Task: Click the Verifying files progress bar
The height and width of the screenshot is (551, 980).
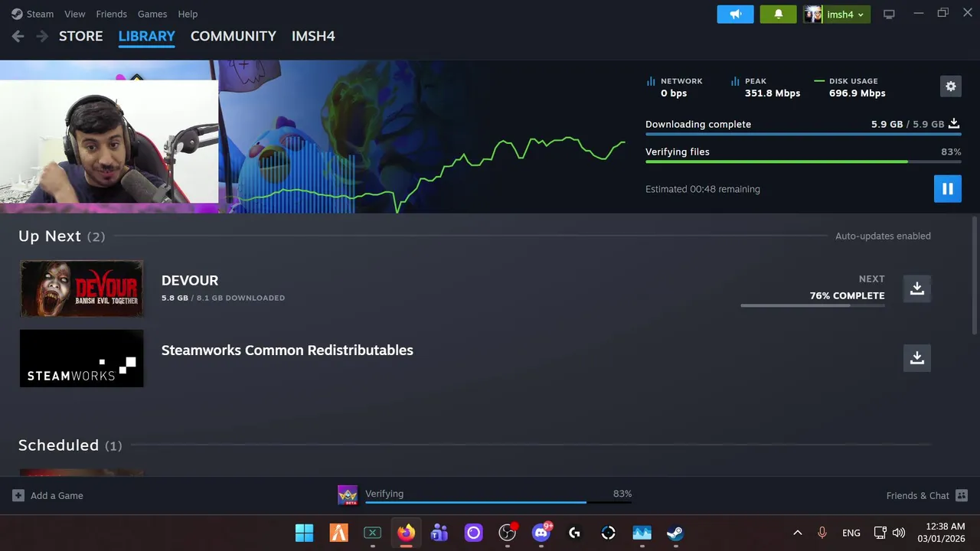Action: [803, 161]
